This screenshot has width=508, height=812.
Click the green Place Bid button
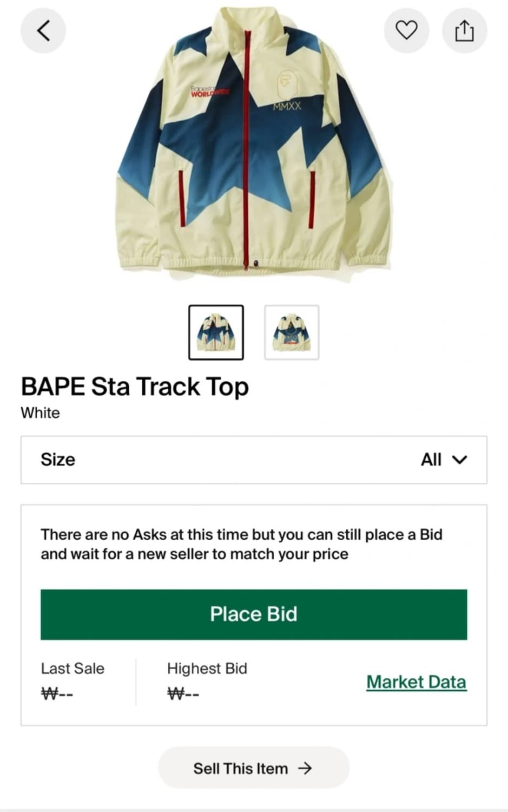[x=254, y=614]
